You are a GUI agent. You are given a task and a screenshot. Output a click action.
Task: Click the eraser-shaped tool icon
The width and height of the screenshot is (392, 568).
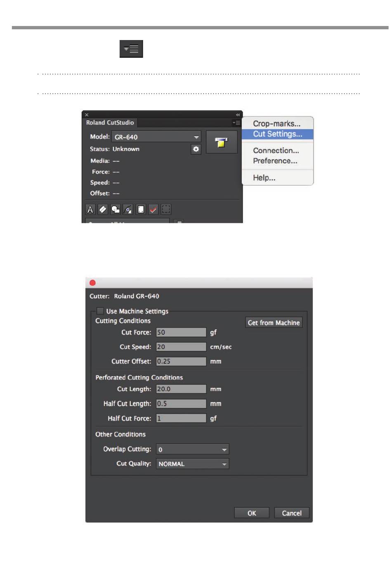coord(103,209)
